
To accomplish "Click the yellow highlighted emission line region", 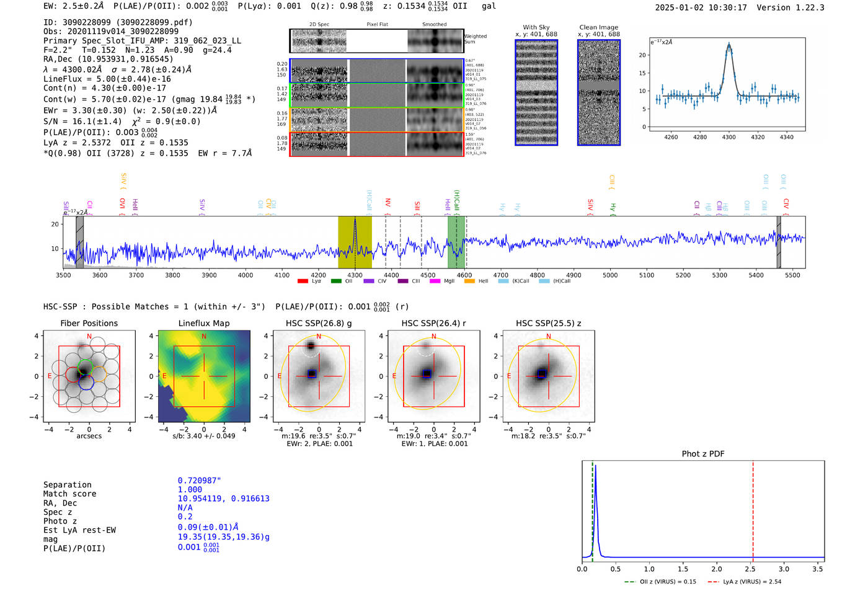I will (355, 242).
